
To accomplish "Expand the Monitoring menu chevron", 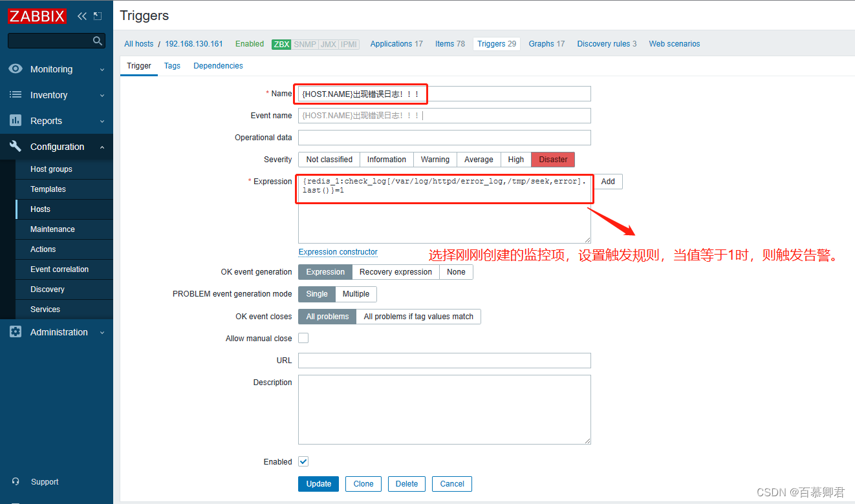I will pos(102,69).
